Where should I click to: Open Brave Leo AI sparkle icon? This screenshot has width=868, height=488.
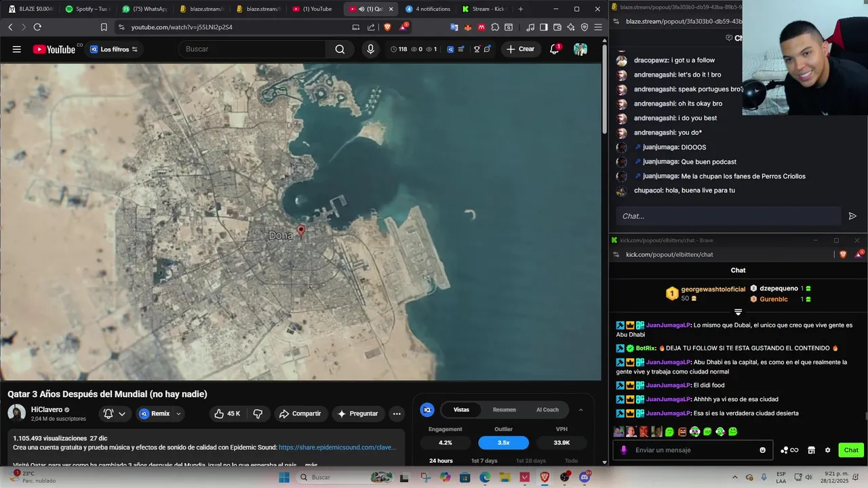571,27
